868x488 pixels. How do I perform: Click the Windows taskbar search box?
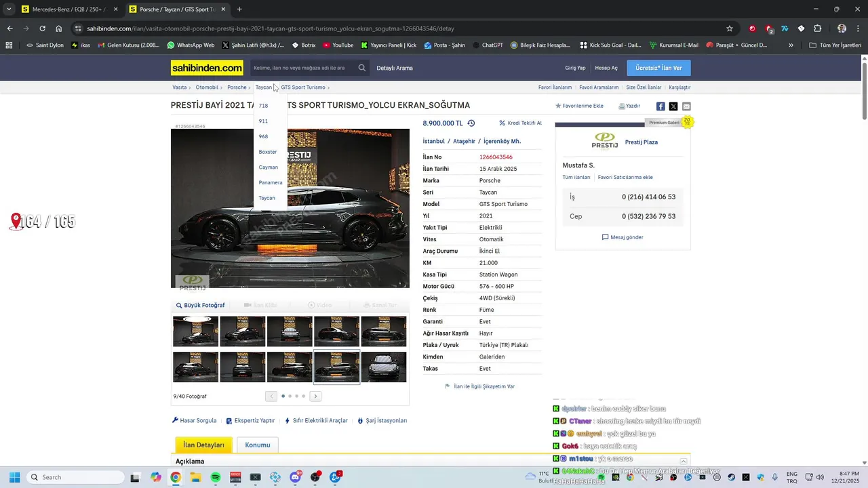(75, 477)
